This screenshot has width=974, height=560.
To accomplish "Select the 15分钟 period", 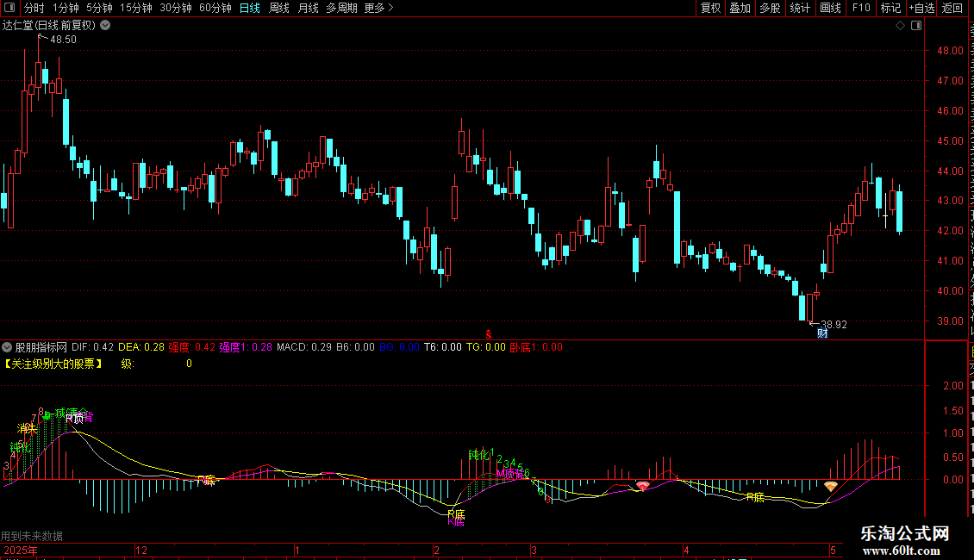I will (135, 8).
